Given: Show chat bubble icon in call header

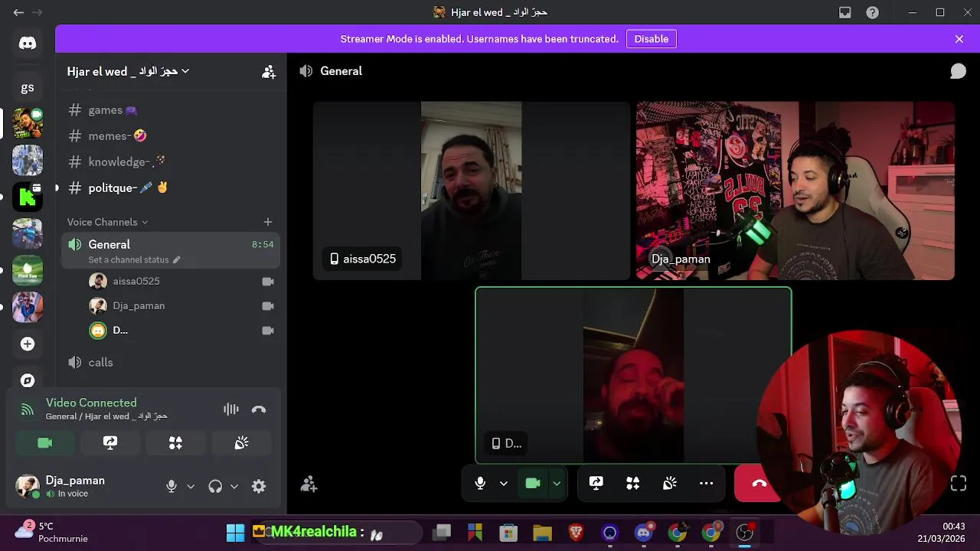Looking at the screenshot, I should tap(958, 71).
